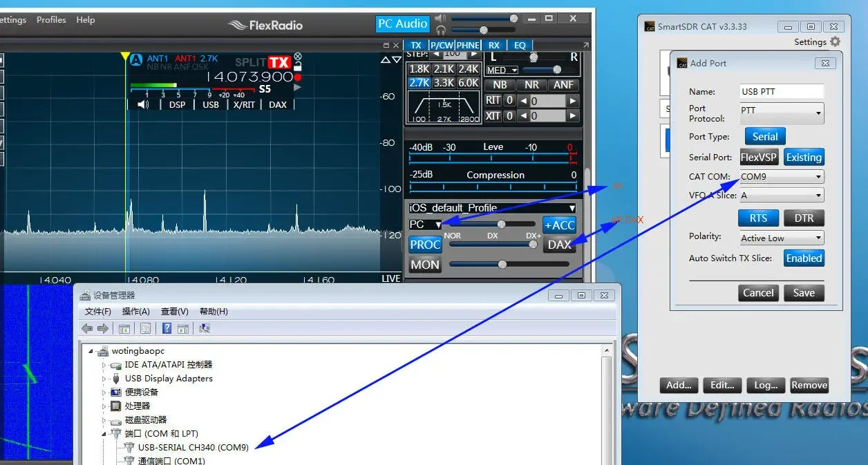Toggle the MON monitor button
Image resolution: width=868 pixels, height=465 pixels.
pos(425,265)
